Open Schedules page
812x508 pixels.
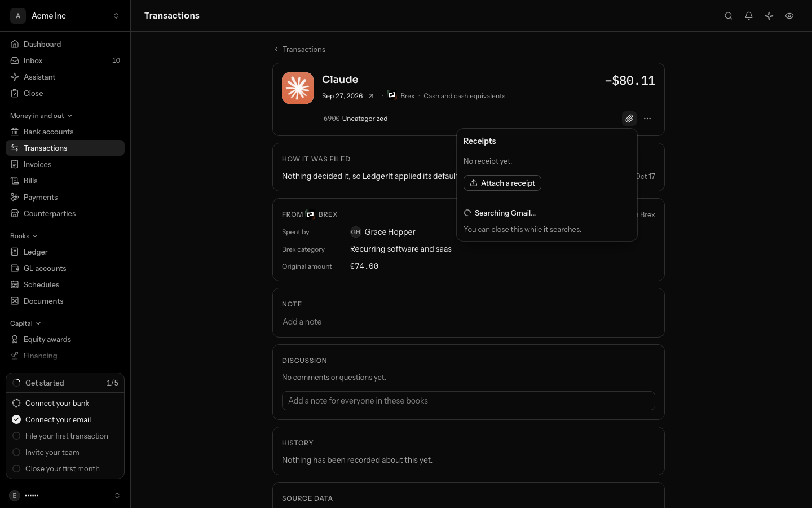[x=65, y=284]
